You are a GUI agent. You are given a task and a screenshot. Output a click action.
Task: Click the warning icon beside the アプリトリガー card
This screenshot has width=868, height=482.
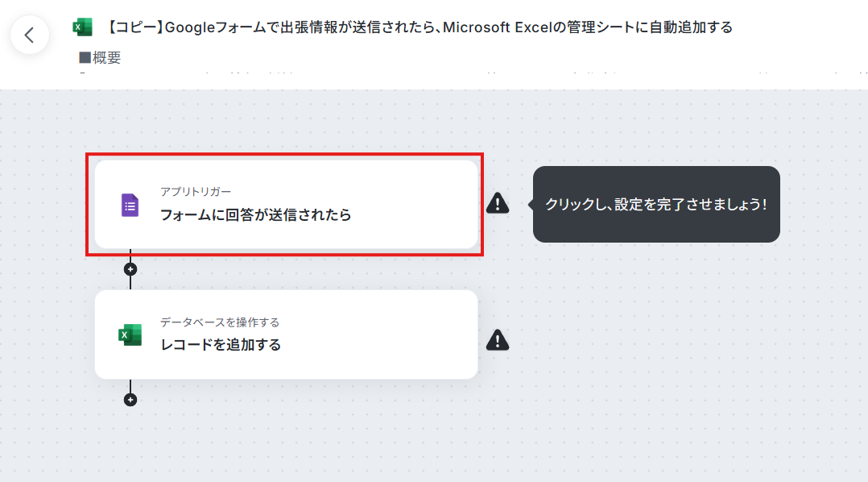tap(498, 203)
